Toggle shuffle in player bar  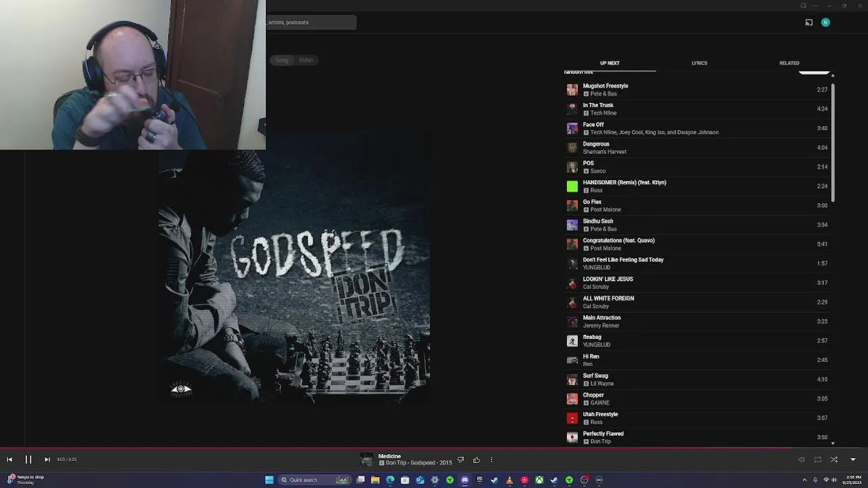[x=834, y=460]
